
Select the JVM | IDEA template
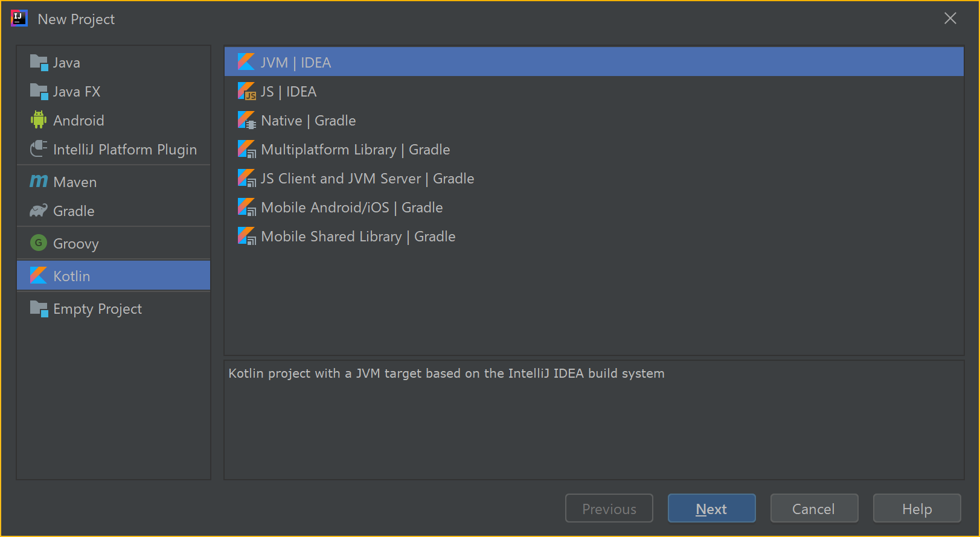[x=296, y=62]
